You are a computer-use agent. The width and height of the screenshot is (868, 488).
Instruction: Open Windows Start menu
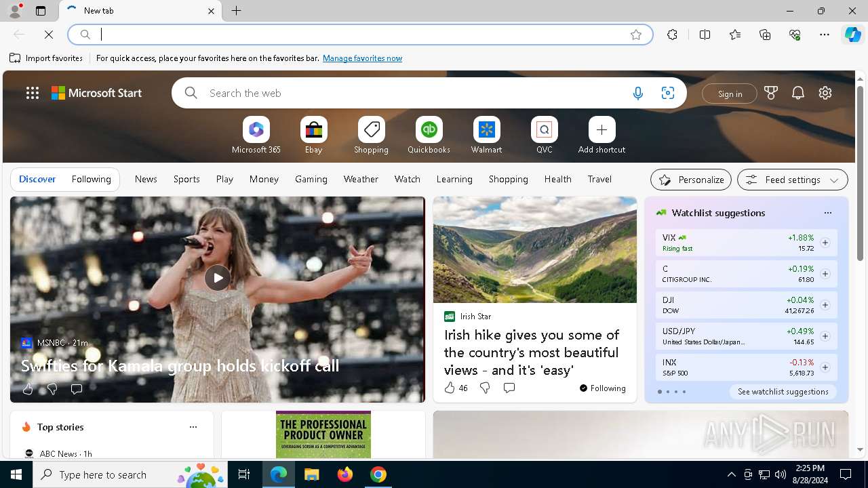[16, 474]
